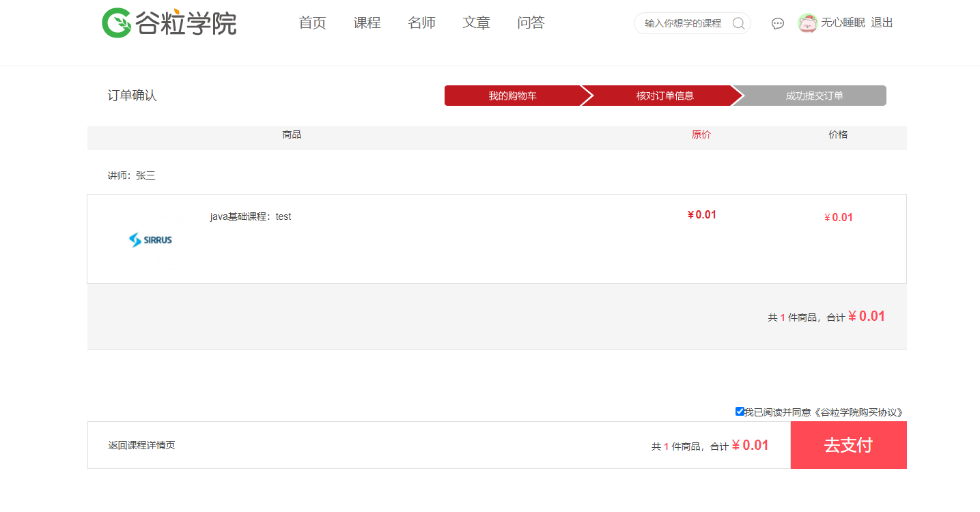This screenshot has width=980, height=512.
Task: Click 返回课程详情页 link
Action: pyautogui.click(x=141, y=445)
